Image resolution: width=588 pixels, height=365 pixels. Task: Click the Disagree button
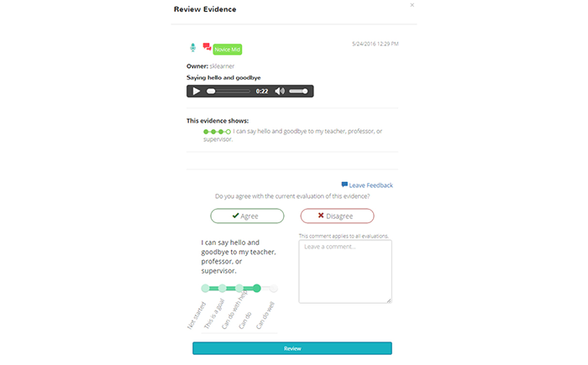(x=337, y=216)
